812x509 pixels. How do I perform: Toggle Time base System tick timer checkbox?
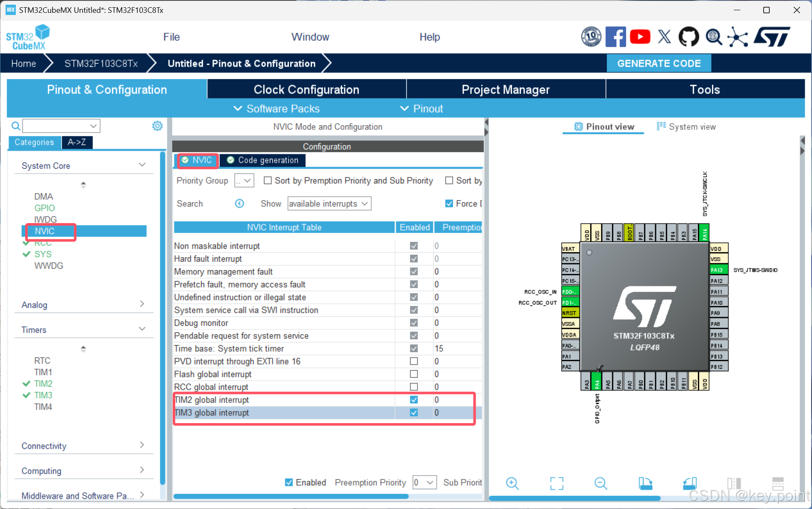tap(414, 348)
